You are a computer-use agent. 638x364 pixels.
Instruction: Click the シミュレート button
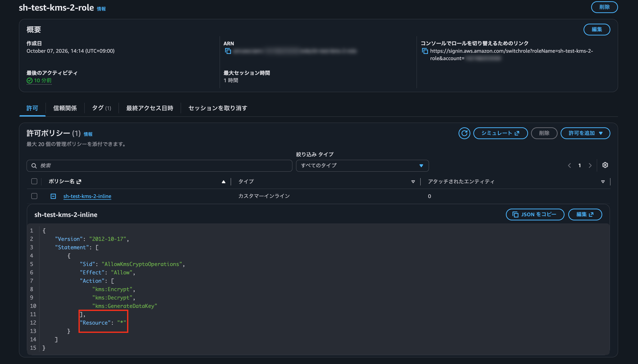pyautogui.click(x=500, y=133)
